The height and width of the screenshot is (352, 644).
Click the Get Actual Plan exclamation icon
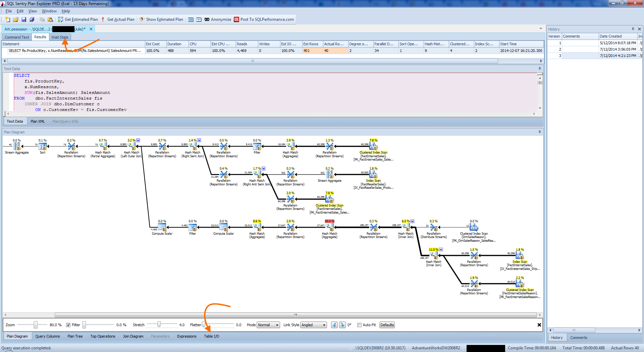click(103, 19)
